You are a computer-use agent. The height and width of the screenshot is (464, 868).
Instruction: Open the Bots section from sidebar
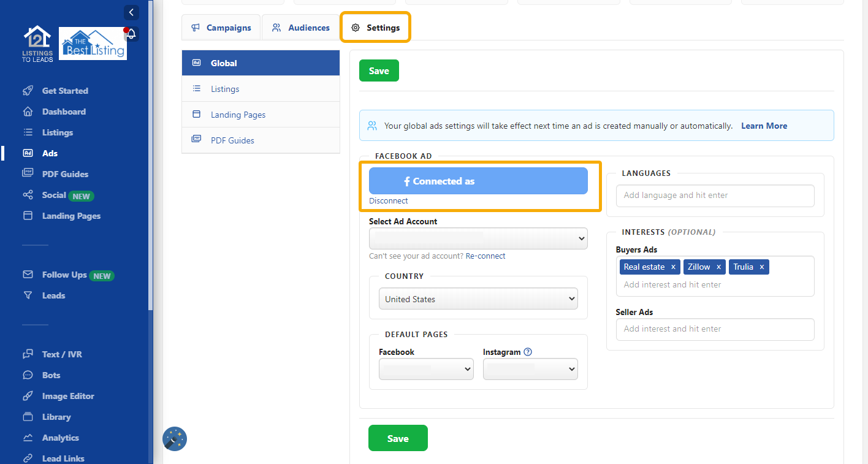click(52, 375)
